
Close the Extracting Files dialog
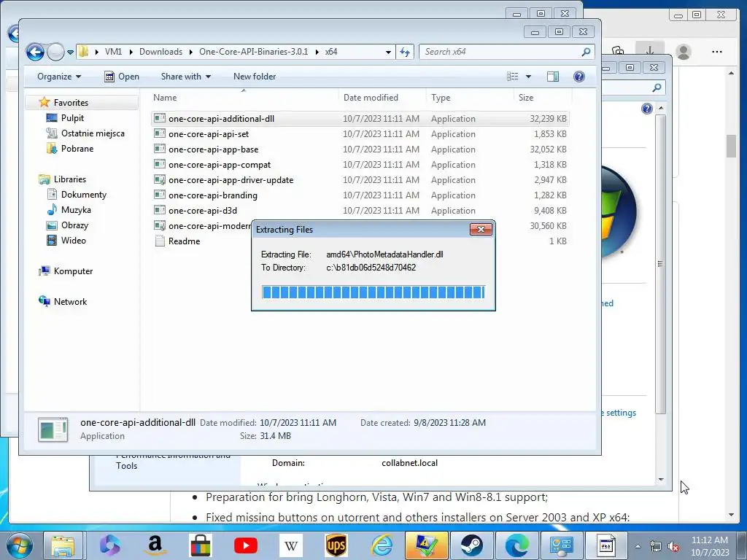pos(481,230)
